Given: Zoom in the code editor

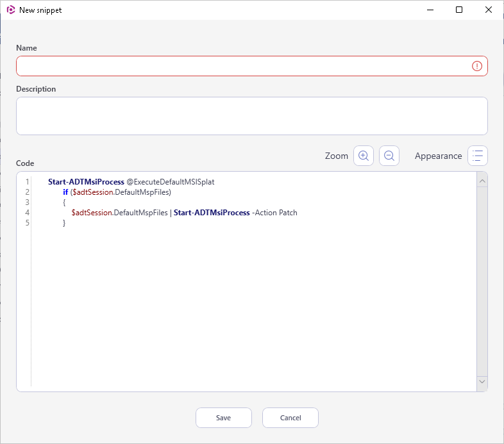Looking at the screenshot, I should [x=363, y=156].
